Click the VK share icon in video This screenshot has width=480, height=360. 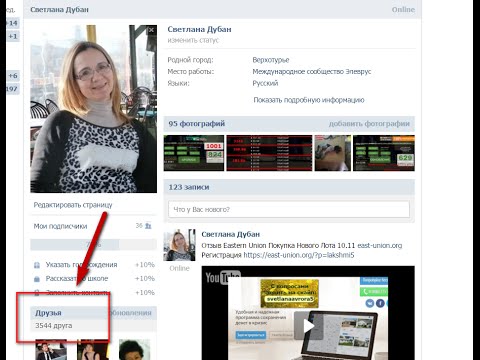(x=370, y=303)
